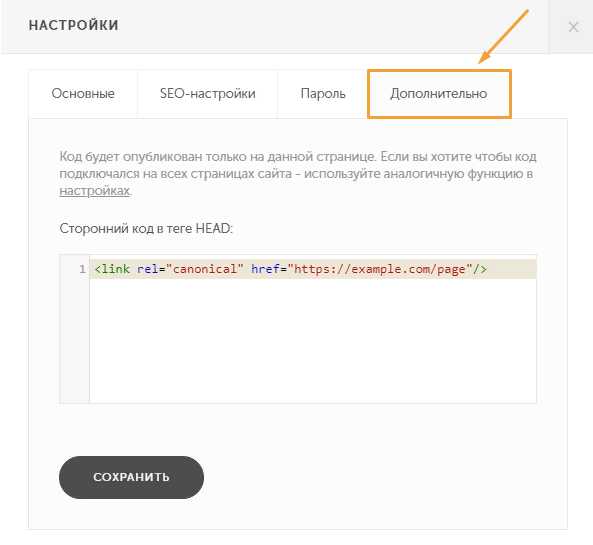
Task: Click the orange arrow pointing at Дополнительно
Action: tap(503, 36)
